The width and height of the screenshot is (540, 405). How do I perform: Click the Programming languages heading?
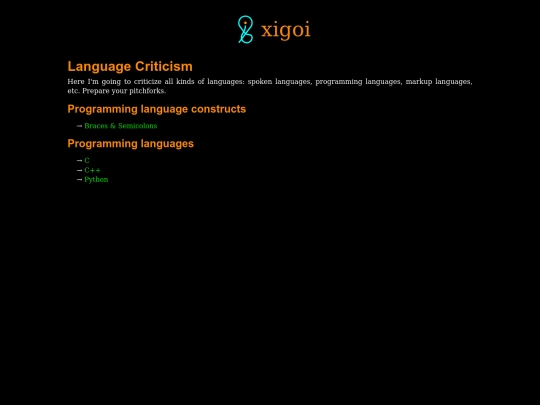pos(131,144)
